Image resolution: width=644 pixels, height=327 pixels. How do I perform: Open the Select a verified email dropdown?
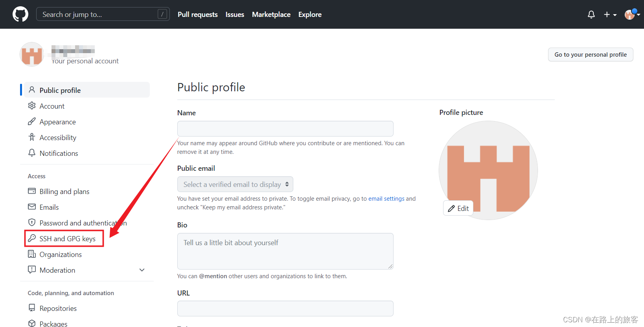(x=235, y=184)
